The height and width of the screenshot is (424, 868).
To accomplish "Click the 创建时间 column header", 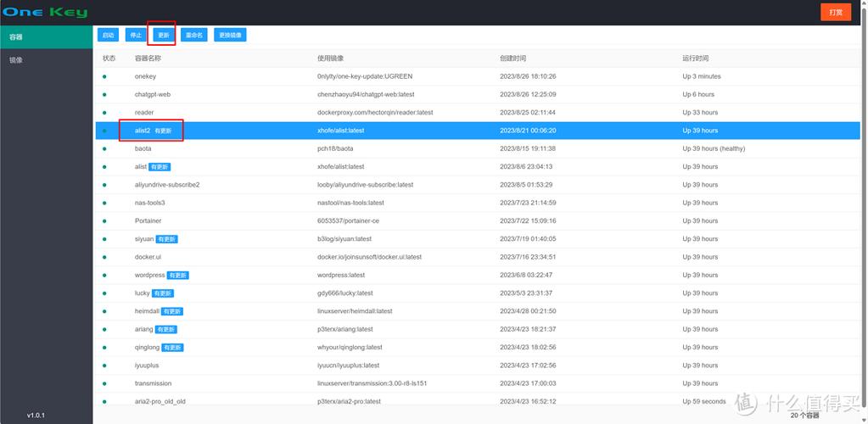I will point(513,59).
